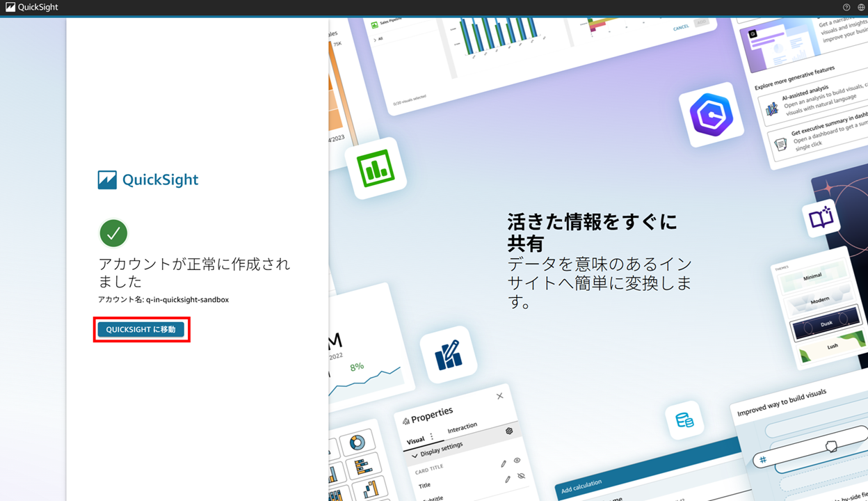
Task: Click the アカウントが正常に作成されました message
Action: tap(194, 273)
